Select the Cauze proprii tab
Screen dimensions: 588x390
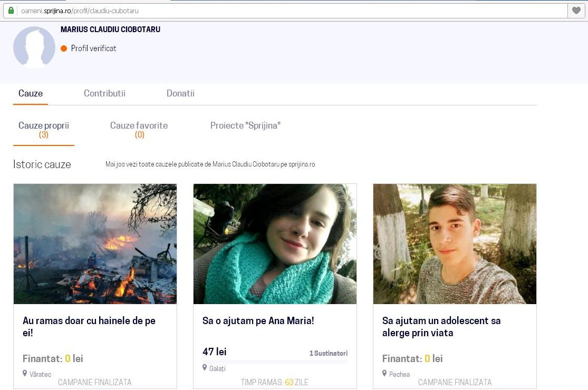pyautogui.click(x=44, y=125)
